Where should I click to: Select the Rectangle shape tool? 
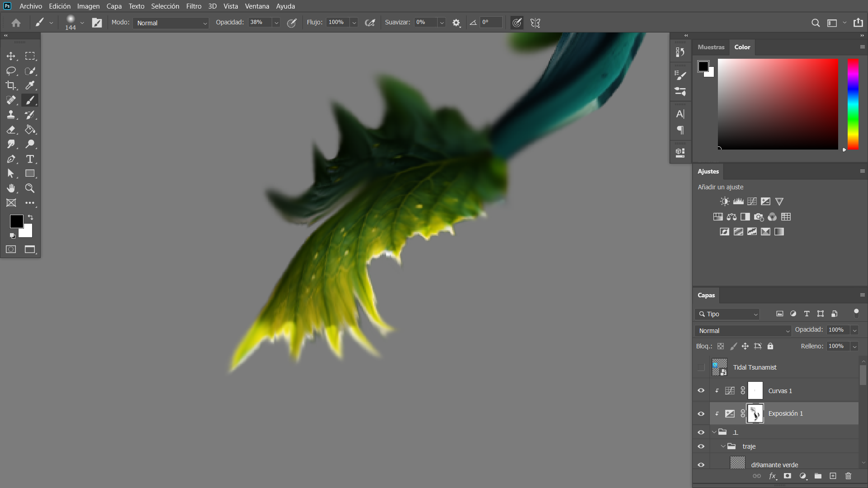30,174
